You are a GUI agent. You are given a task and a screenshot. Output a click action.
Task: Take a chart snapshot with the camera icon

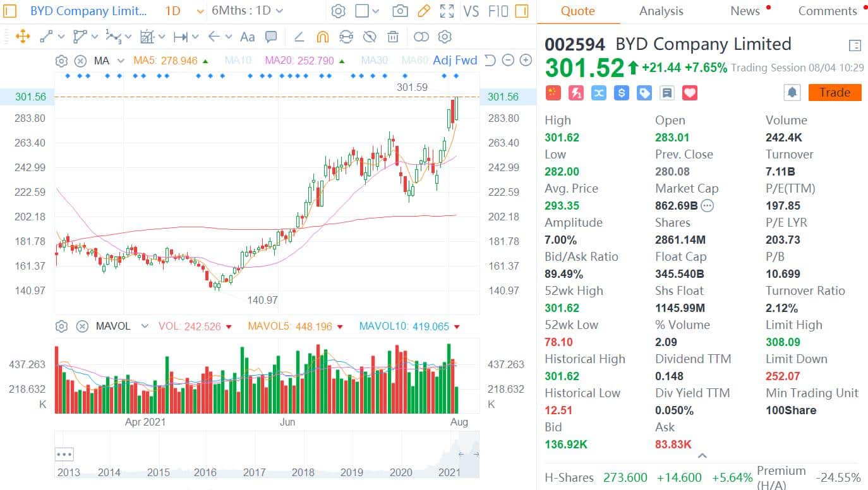click(401, 11)
